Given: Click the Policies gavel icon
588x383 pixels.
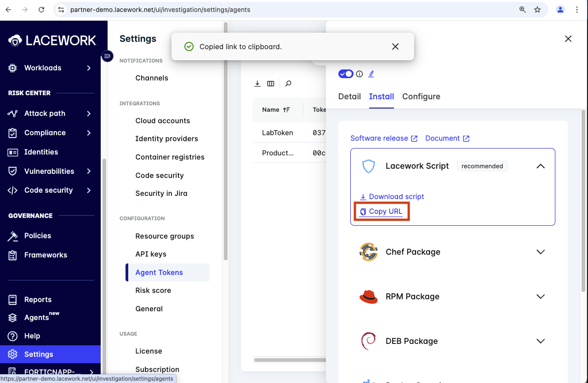Looking at the screenshot, I should coord(13,236).
